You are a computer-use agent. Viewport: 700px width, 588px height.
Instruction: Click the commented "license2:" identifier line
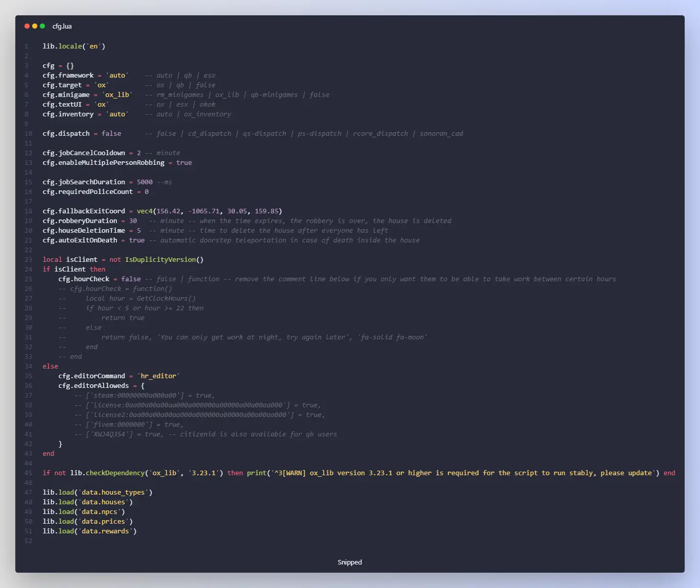(200, 414)
